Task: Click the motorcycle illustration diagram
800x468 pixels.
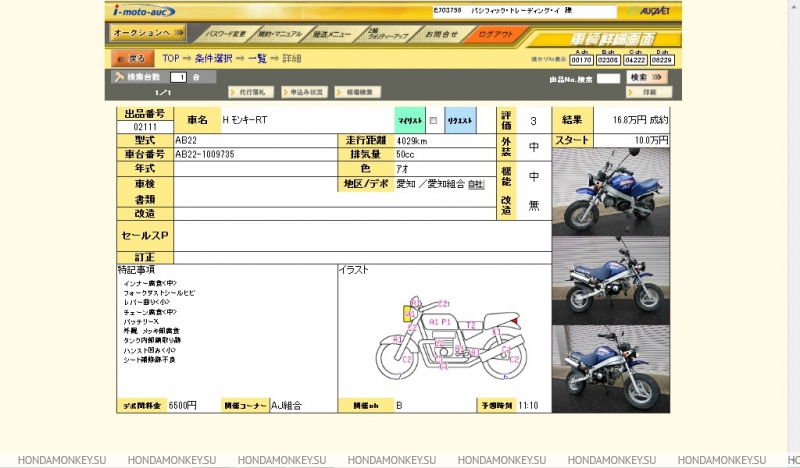Action: click(452, 338)
